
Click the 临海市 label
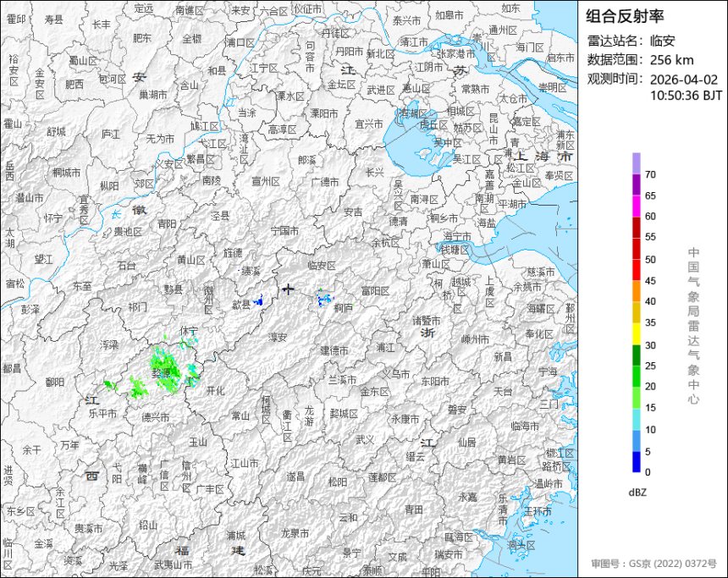(x=525, y=426)
